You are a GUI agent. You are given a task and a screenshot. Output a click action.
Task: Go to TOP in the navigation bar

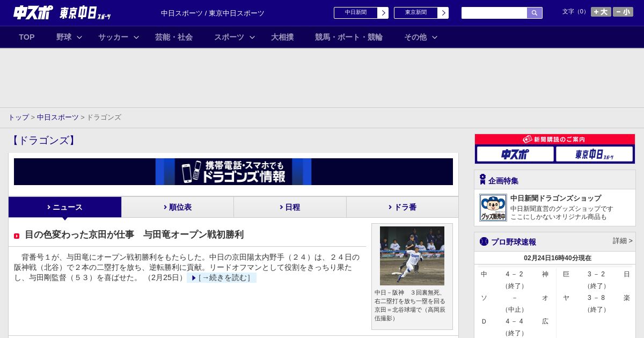pyautogui.click(x=27, y=37)
